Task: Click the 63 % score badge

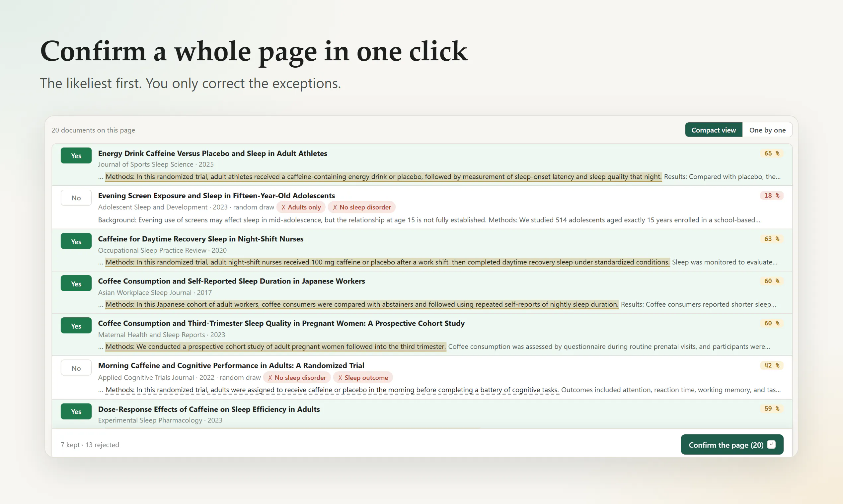Action: tap(772, 239)
